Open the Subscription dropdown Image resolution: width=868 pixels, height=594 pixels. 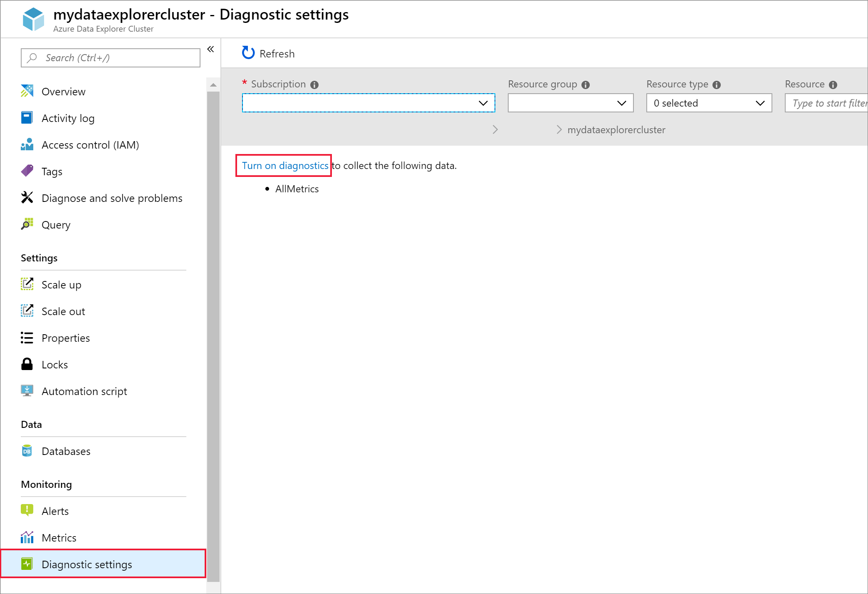tap(367, 103)
